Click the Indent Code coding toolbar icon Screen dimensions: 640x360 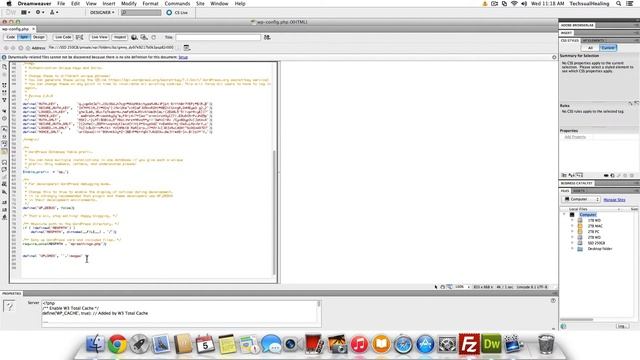4,202
